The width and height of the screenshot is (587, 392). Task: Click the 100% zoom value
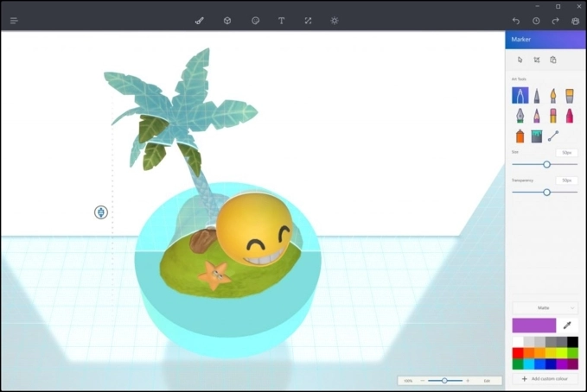coord(408,381)
